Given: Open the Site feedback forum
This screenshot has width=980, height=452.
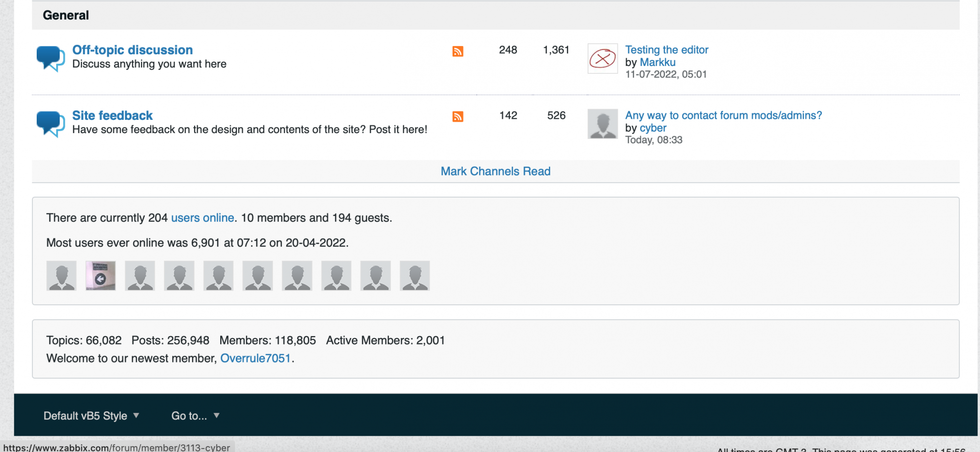Looking at the screenshot, I should [113, 115].
